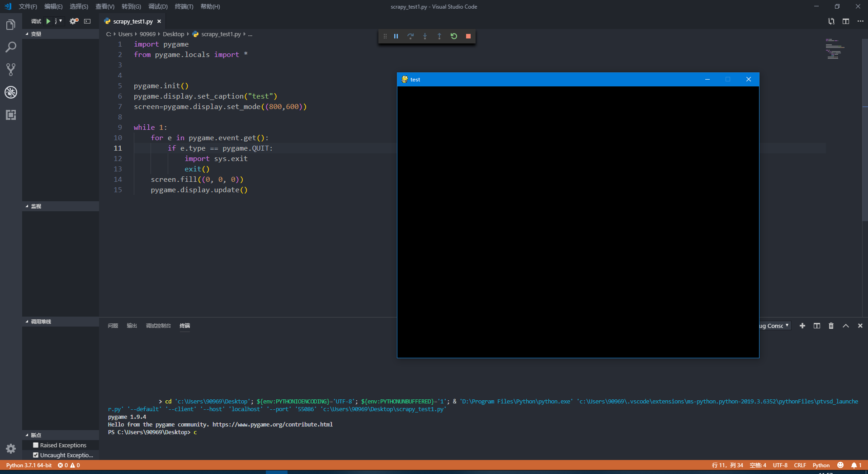Open the debug console icon in sidebar header
The width and height of the screenshot is (868, 474).
click(x=87, y=21)
